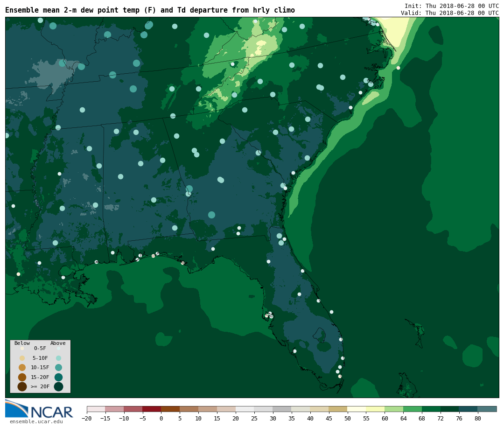
Task: Click the 'Valid: Thu 2018-06-28 00 UTC' text
Action: coord(450,13)
